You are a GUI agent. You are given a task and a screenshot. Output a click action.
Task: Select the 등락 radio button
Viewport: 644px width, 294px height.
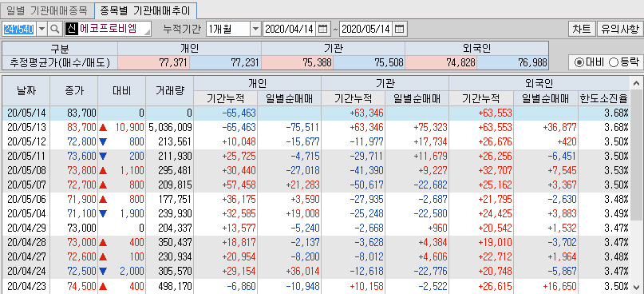pyautogui.click(x=613, y=62)
